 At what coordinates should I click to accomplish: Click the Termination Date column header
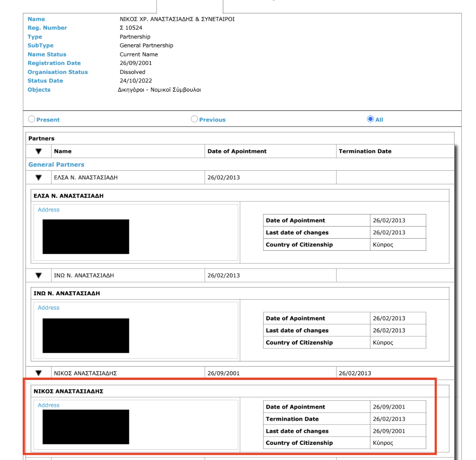[365, 151]
